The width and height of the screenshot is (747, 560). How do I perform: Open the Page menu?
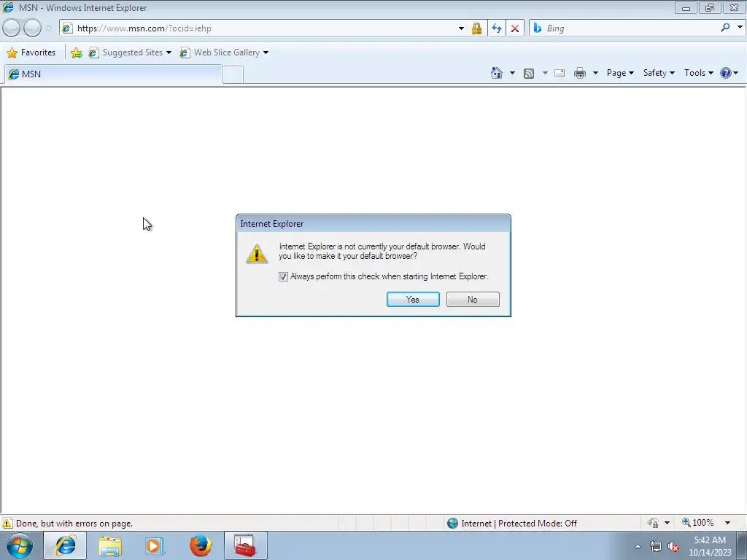tap(620, 73)
